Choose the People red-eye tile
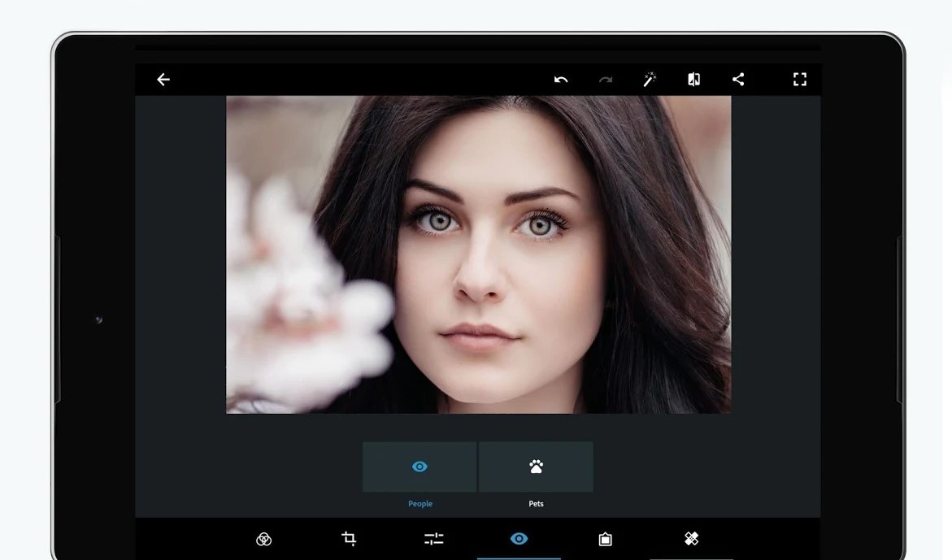The height and width of the screenshot is (560, 952). click(x=419, y=467)
